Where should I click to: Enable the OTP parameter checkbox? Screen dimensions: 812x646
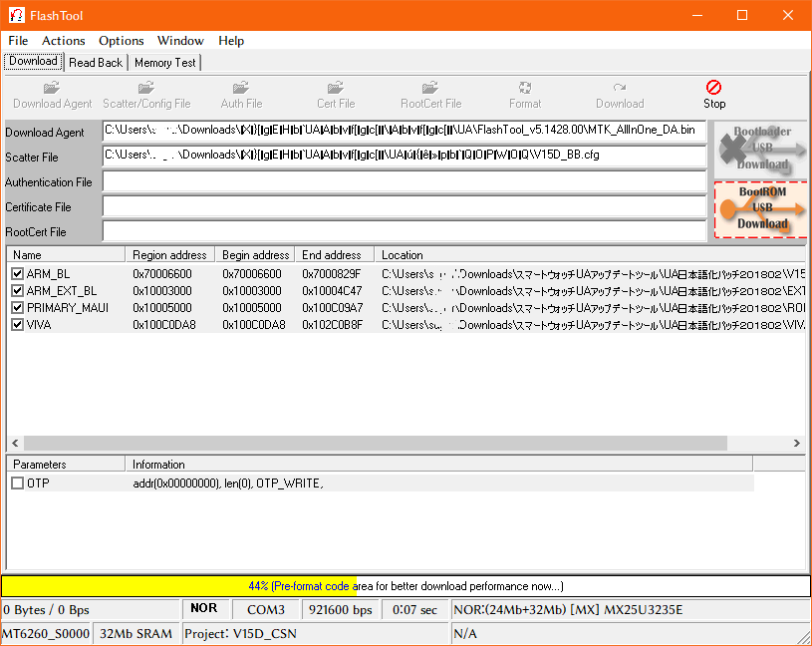pyautogui.click(x=17, y=484)
